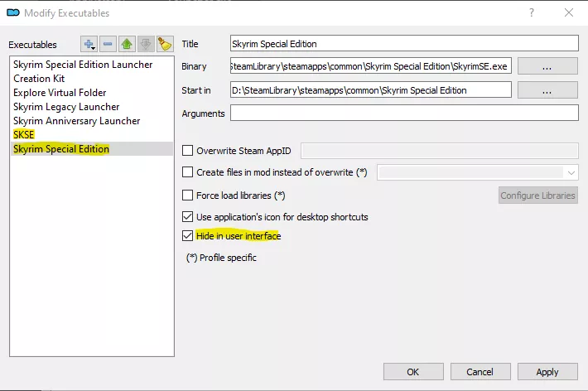This screenshot has height=391, width=588.
Task: Click OK button
Action: tap(413, 372)
